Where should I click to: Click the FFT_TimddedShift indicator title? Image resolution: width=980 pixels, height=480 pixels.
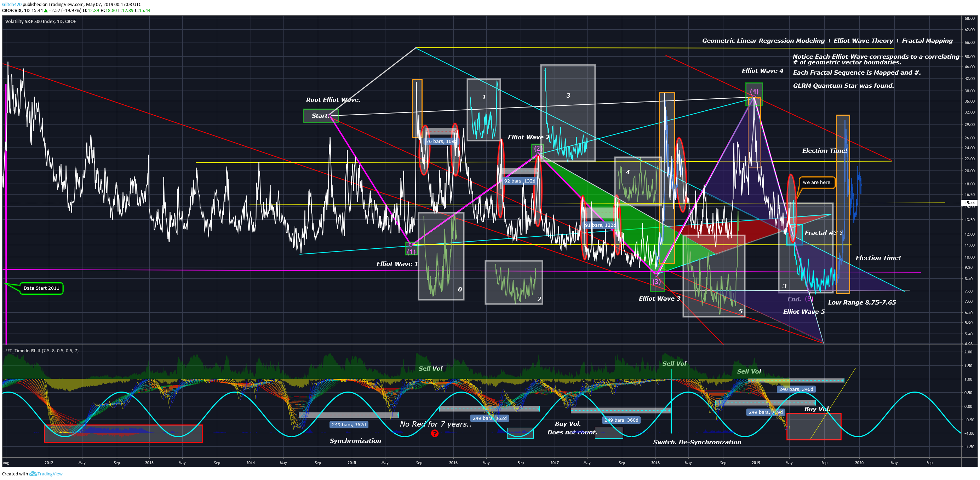tap(42, 350)
